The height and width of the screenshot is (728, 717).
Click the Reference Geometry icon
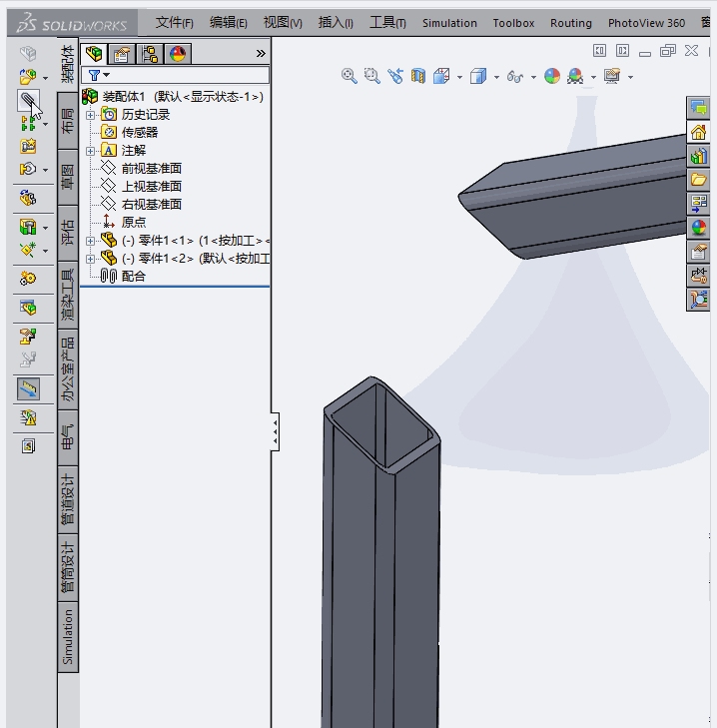click(x=28, y=250)
